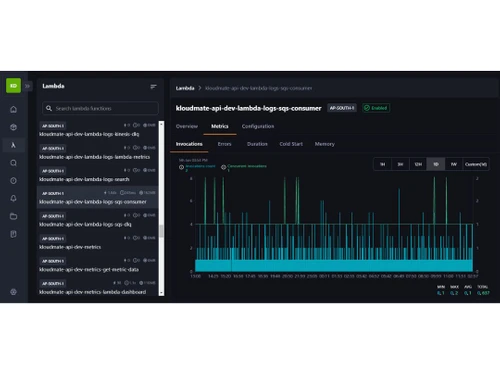Open the docs book icon in sidebar

point(13,234)
